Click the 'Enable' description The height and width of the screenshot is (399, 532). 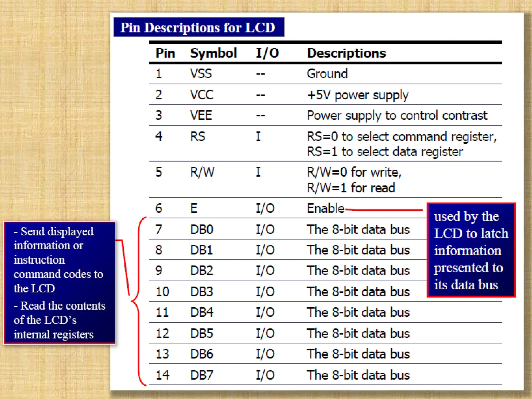[x=325, y=208]
